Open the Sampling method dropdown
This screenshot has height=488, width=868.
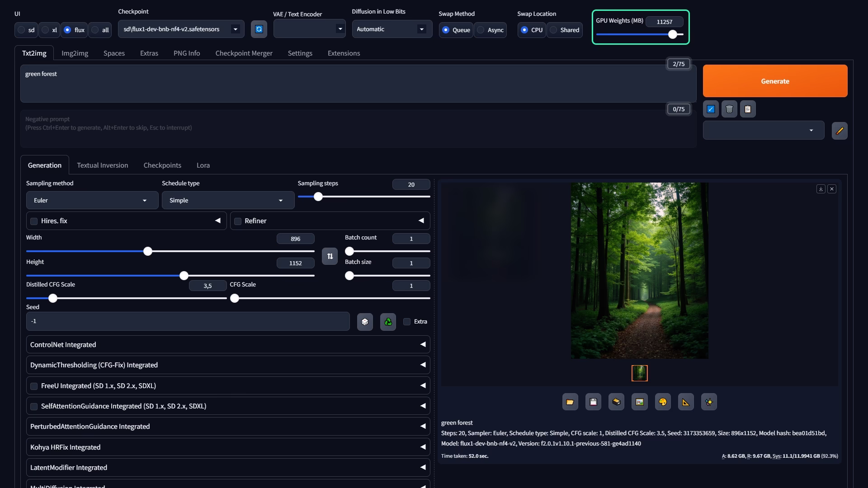point(92,200)
